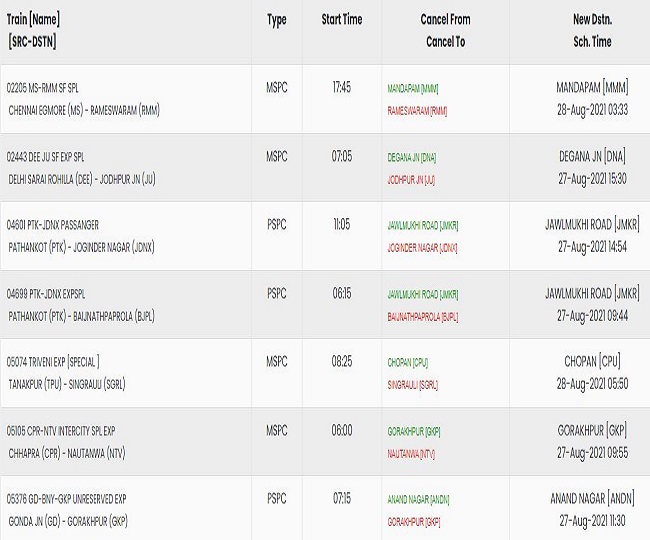Click green ANAND NAGAR [ANDN] station

[x=418, y=500]
